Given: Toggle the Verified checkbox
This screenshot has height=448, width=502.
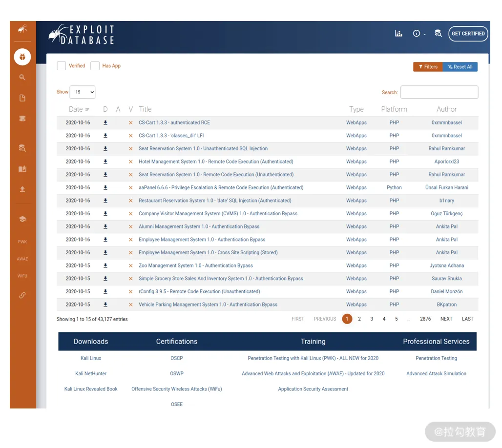Looking at the screenshot, I should point(62,65).
